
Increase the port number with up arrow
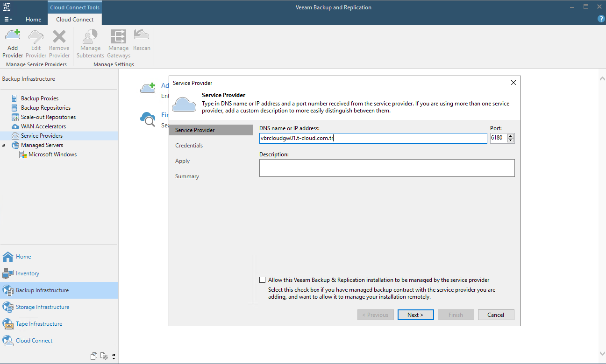click(511, 136)
